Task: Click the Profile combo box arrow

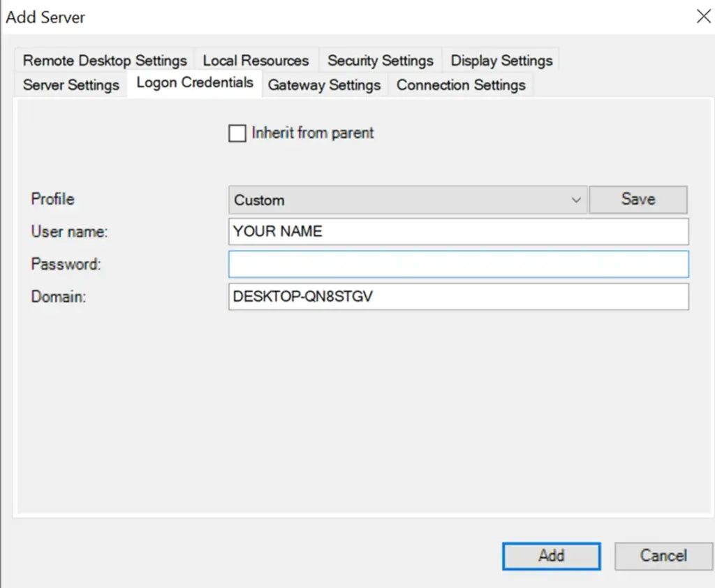Action: coord(577,199)
